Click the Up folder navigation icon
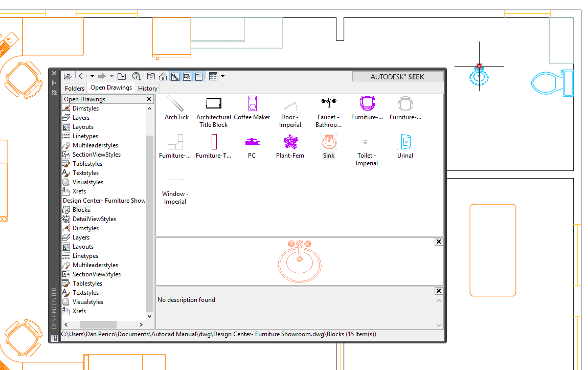588x370 pixels. 122,76
